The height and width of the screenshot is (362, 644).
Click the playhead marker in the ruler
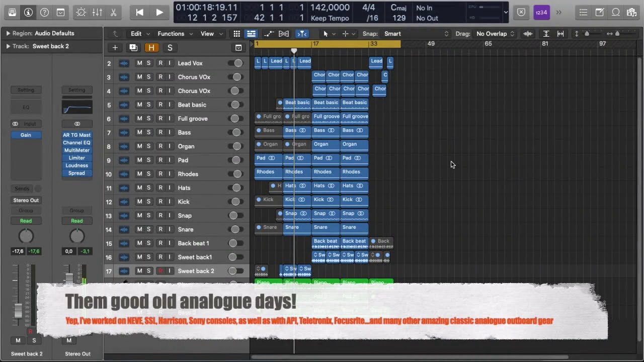[x=294, y=51]
